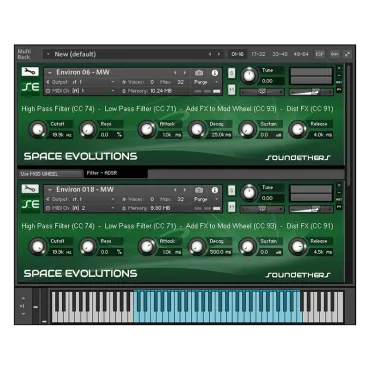
Task: Click wrench icon on Environ 018 instrument
Action: pos(30,189)
